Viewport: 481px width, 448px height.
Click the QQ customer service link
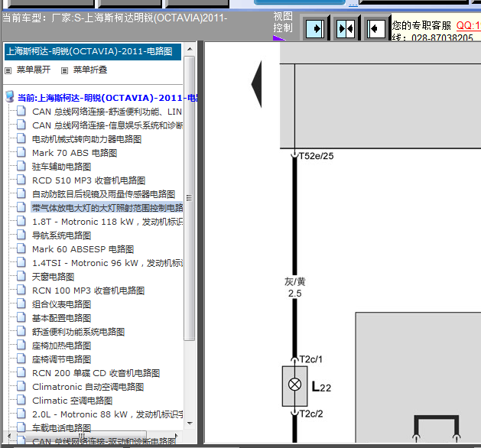469,25
